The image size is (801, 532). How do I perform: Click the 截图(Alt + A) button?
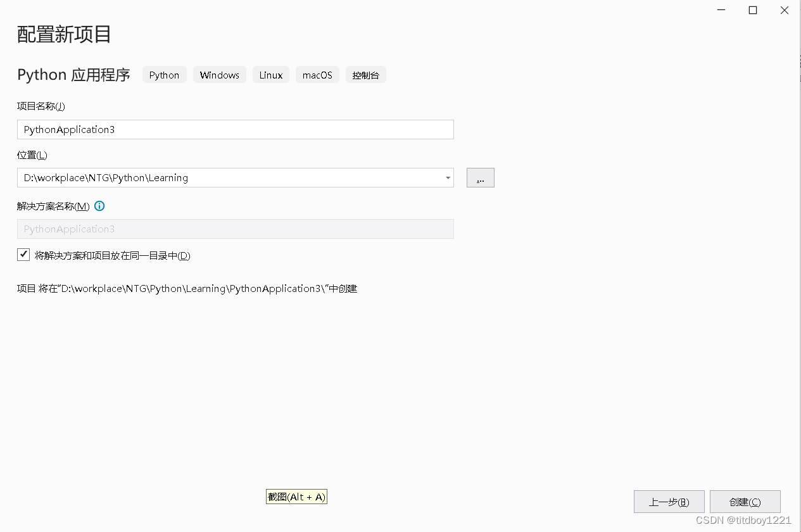(x=296, y=497)
